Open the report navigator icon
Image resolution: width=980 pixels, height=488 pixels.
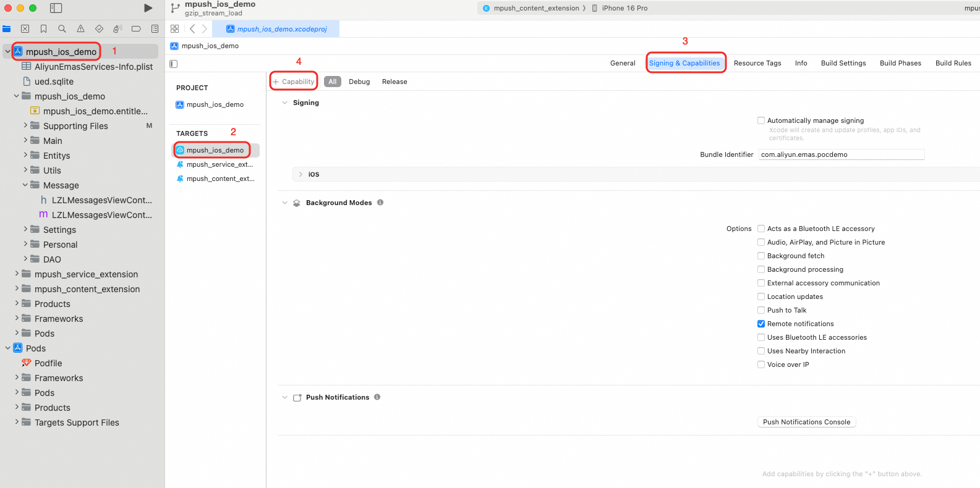point(155,28)
